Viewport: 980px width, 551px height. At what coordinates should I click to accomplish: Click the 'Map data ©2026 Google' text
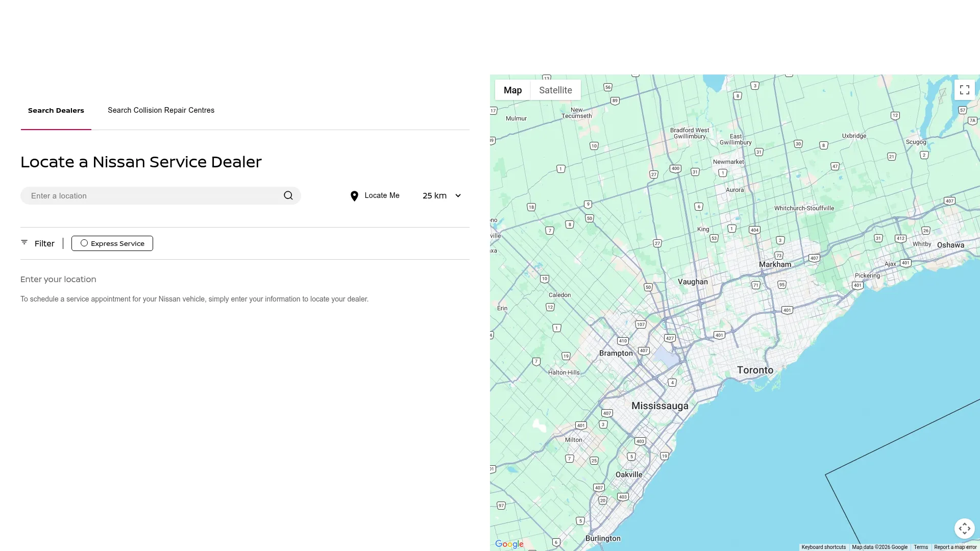click(879, 547)
